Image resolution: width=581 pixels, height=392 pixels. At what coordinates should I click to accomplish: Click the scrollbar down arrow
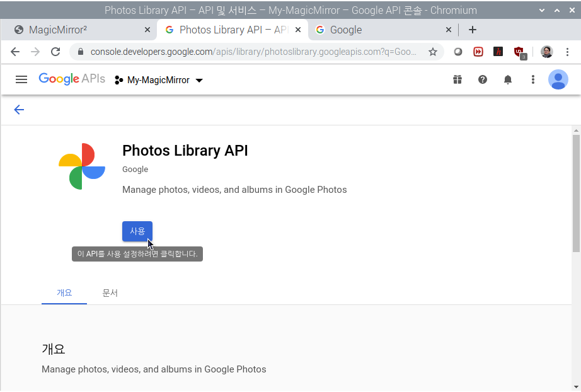pyautogui.click(x=576, y=387)
